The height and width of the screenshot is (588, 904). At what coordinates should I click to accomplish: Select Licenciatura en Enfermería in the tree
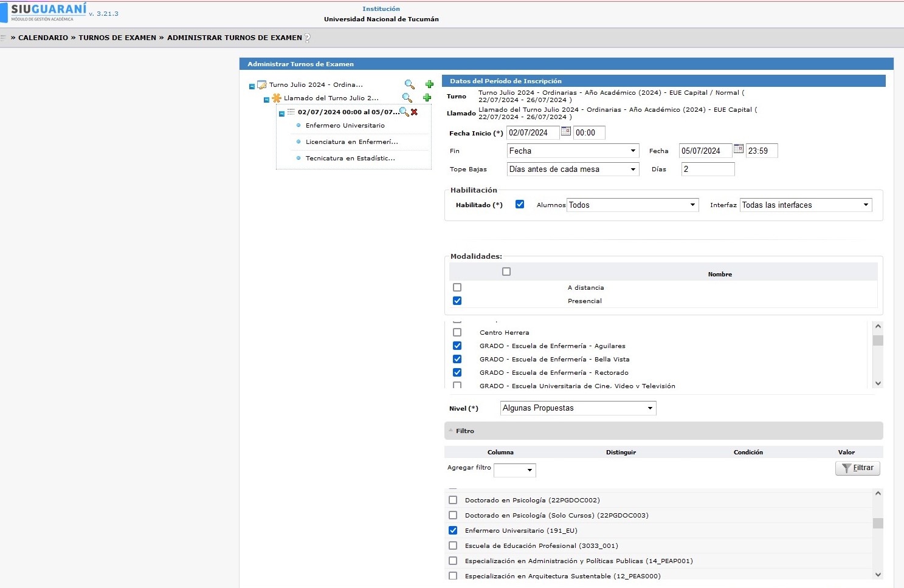(x=351, y=142)
